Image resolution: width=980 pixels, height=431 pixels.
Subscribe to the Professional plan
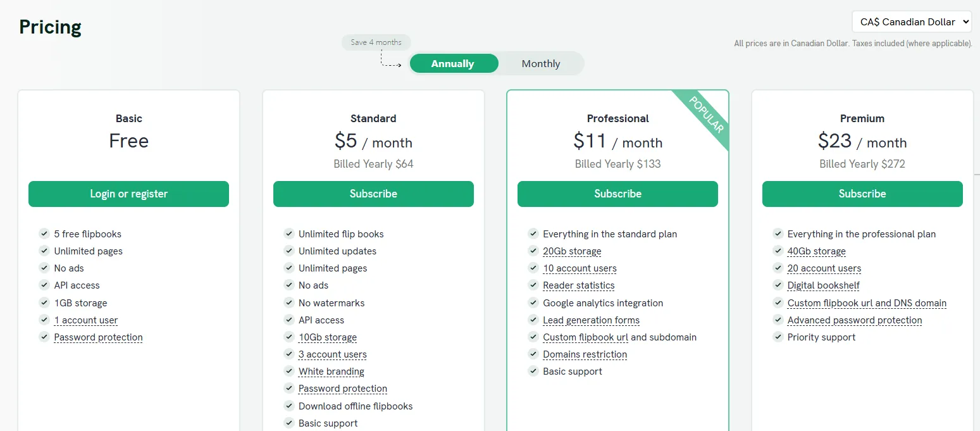pos(617,194)
